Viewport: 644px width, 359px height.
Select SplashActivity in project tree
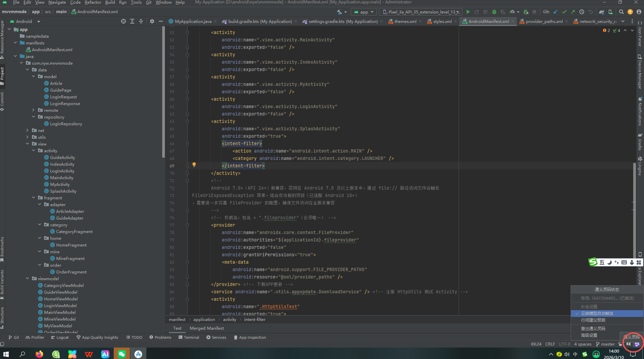pos(63,191)
